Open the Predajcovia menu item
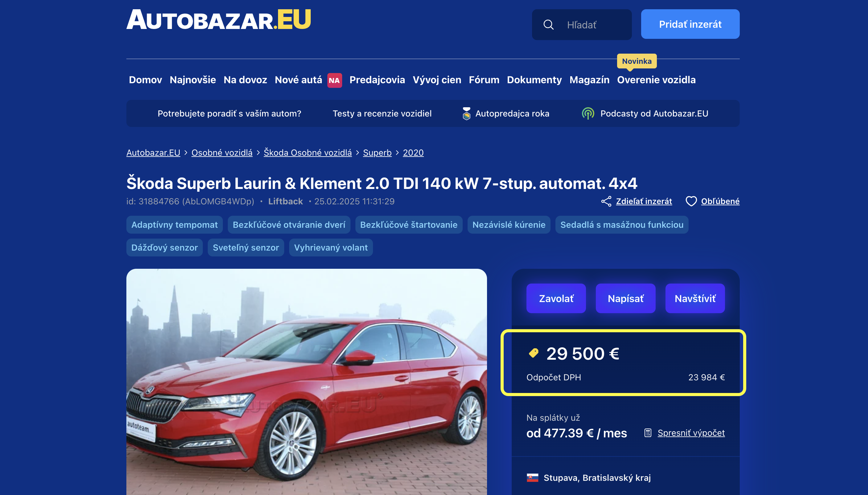Viewport: 868px width, 495px height. (x=377, y=80)
